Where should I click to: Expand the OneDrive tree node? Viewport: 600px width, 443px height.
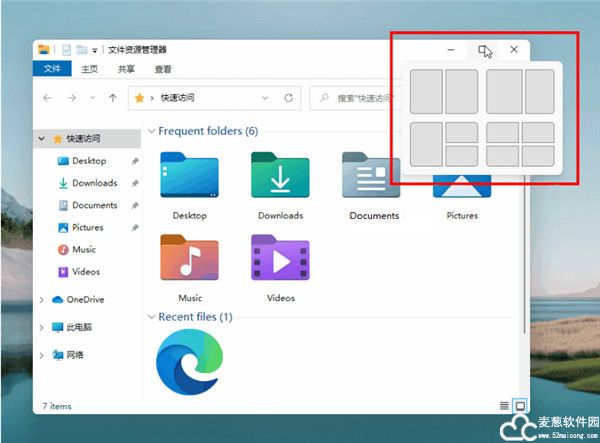pos(41,300)
